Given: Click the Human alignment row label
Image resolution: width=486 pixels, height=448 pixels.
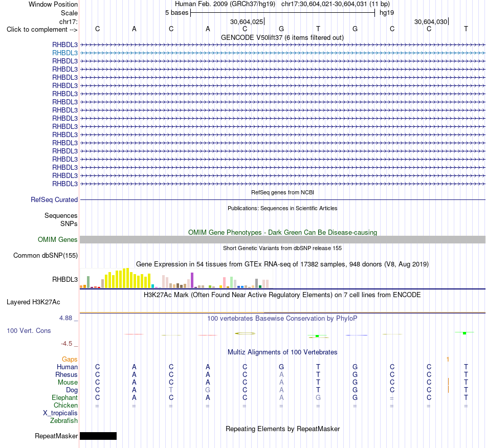Looking at the screenshot, I should coord(67,367).
